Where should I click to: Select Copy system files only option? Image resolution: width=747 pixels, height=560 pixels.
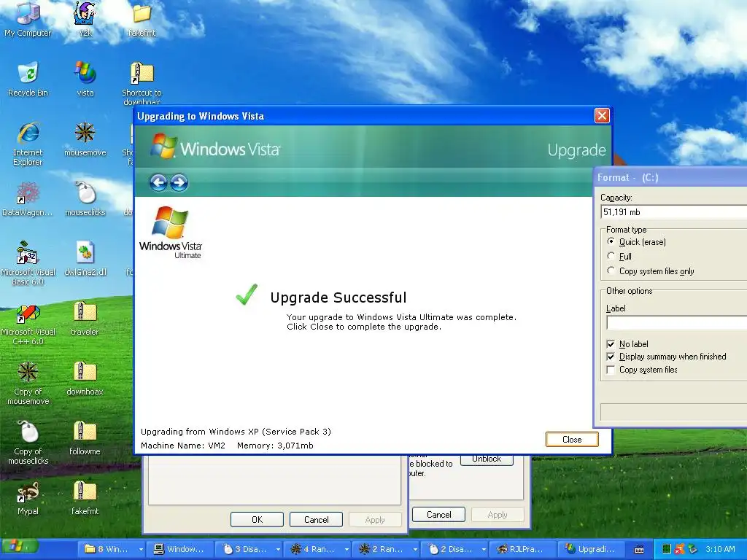pyautogui.click(x=611, y=271)
